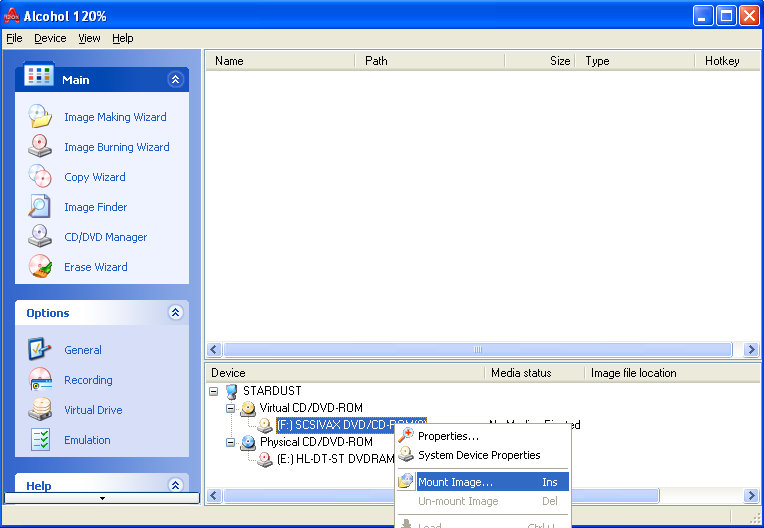The width and height of the screenshot is (764, 528).
Task: Open Virtual Drive options link
Action: coord(93,410)
